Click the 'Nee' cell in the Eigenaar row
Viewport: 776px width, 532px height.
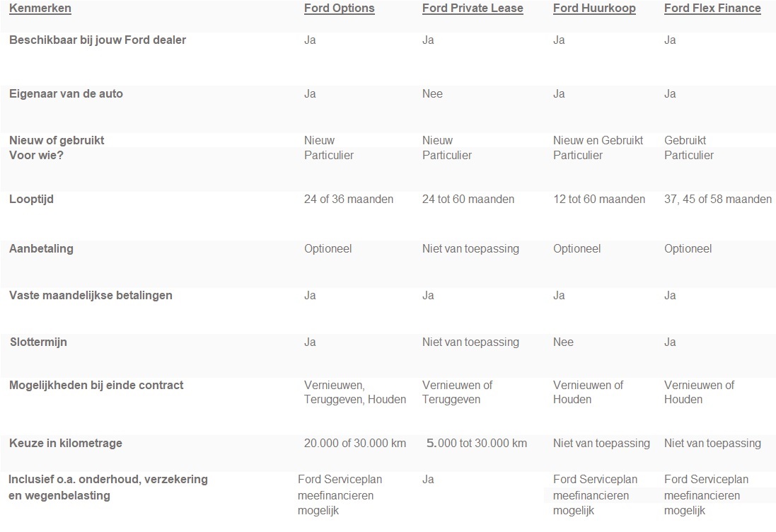point(432,94)
